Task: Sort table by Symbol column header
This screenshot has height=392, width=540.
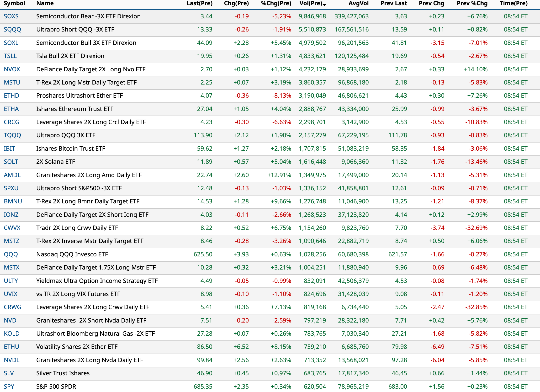Action: 14,3
